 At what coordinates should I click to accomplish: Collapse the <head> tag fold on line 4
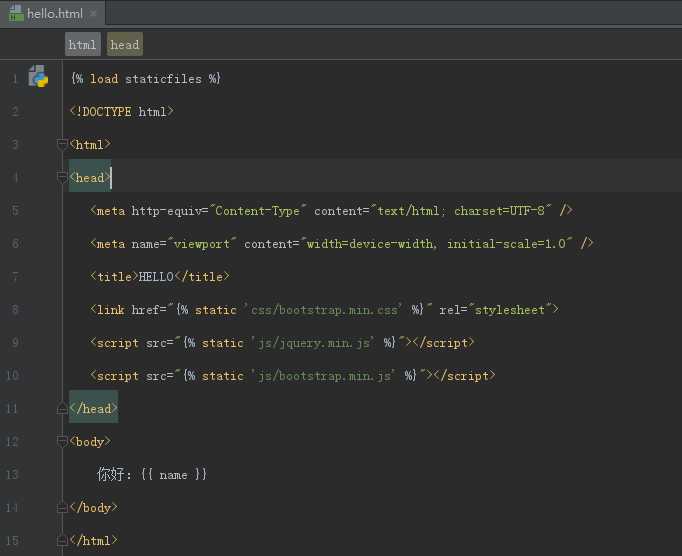(62, 177)
